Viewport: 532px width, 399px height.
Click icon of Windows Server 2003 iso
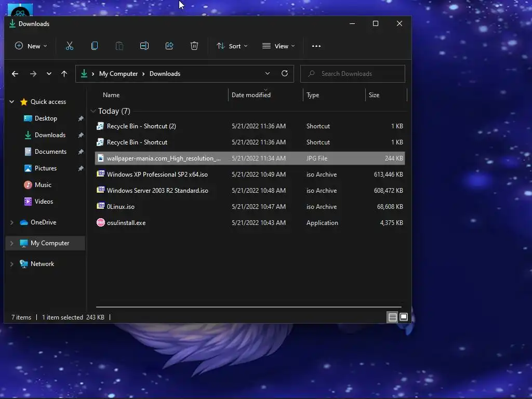(100, 190)
